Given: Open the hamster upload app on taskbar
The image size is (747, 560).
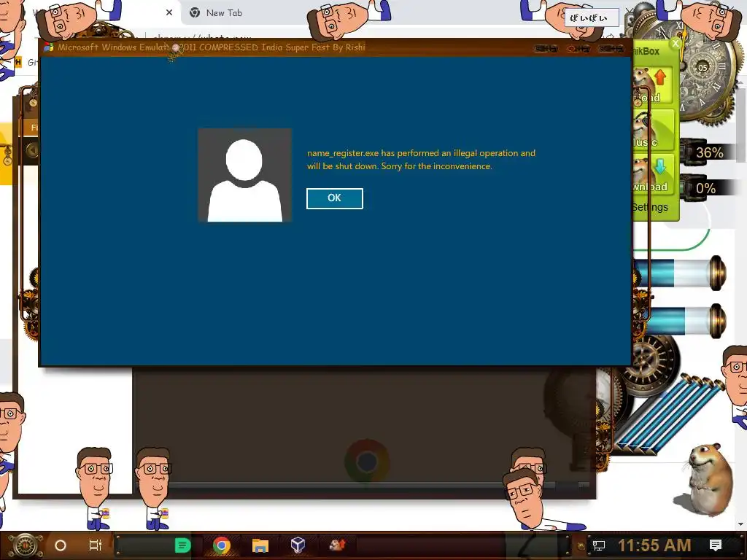Looking at the screenshot, I should 337,545.
